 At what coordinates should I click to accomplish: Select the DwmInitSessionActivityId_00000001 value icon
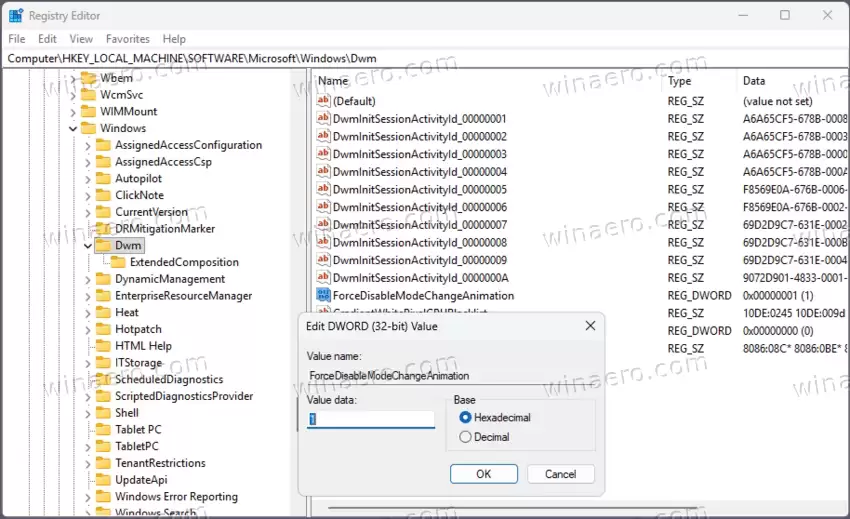323,118
